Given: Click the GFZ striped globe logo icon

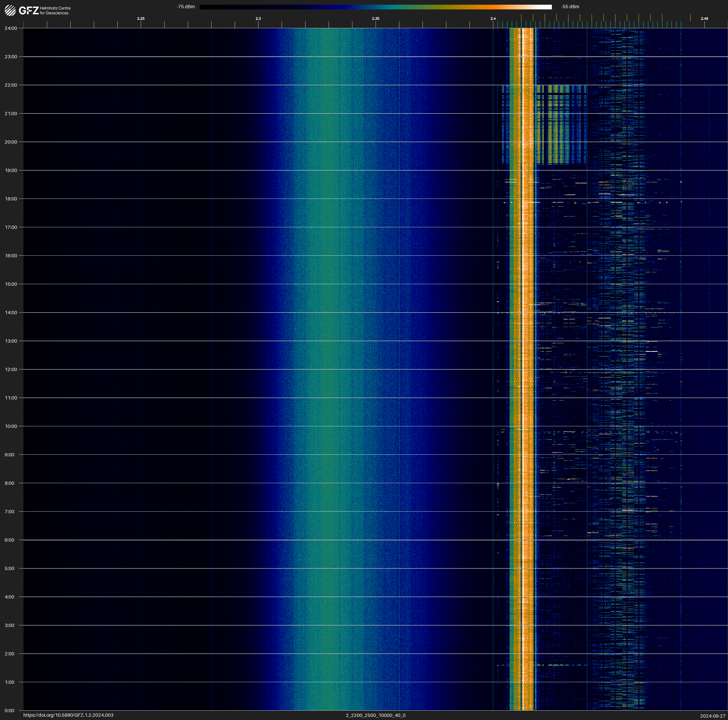Looking at the screenshot, I should [x=10, y=11].
